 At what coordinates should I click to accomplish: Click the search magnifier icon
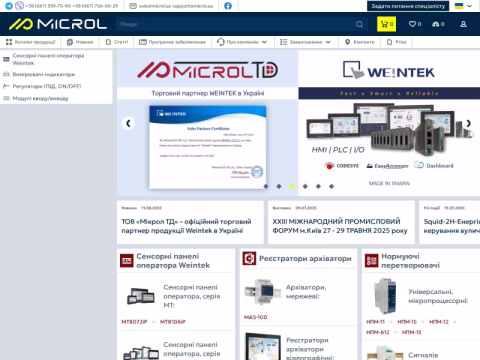359,24
